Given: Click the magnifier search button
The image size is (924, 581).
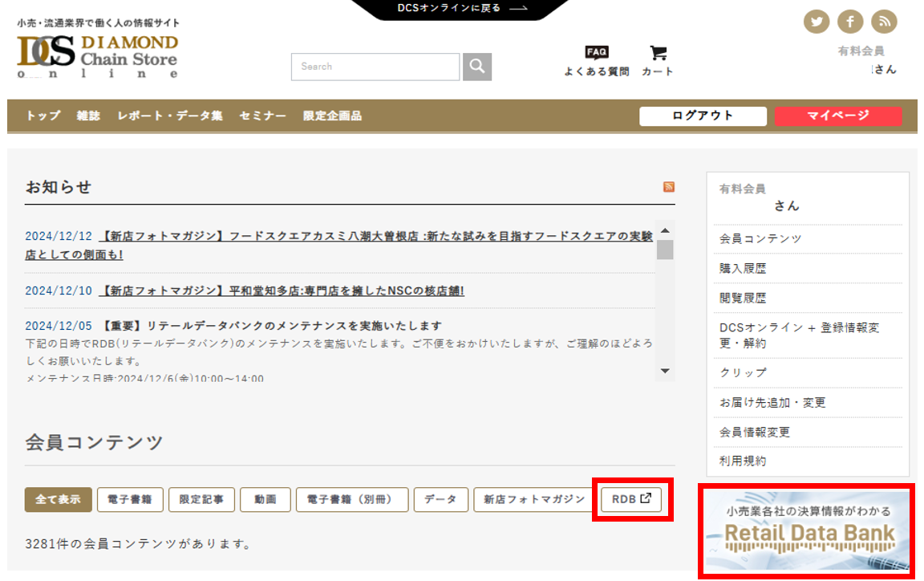Looking at the screenshot, I should pos(477,67).
